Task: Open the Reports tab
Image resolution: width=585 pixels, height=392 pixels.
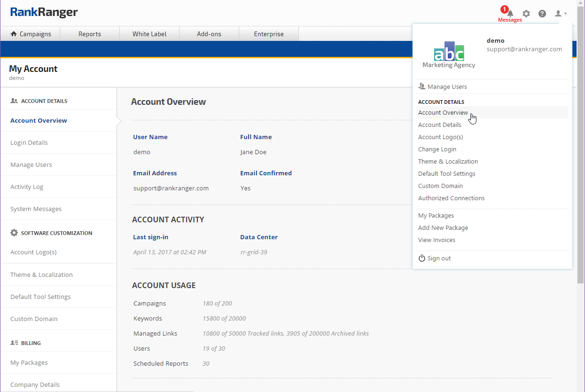Action: (90, 34)
